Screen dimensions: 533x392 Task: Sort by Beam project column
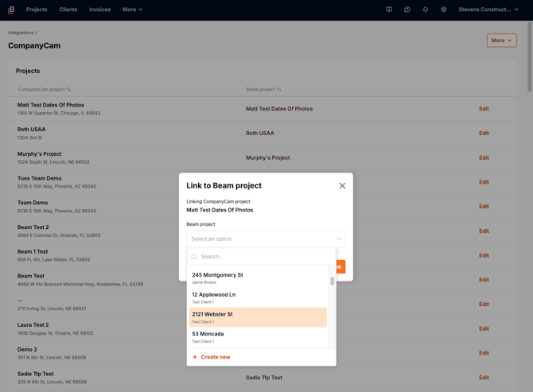[x=263, y=89]
